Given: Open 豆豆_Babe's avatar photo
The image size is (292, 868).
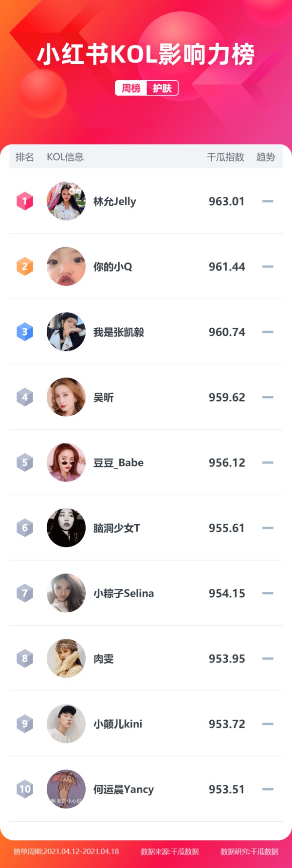Looking at the screenshot, I should (x=66, y=462).
